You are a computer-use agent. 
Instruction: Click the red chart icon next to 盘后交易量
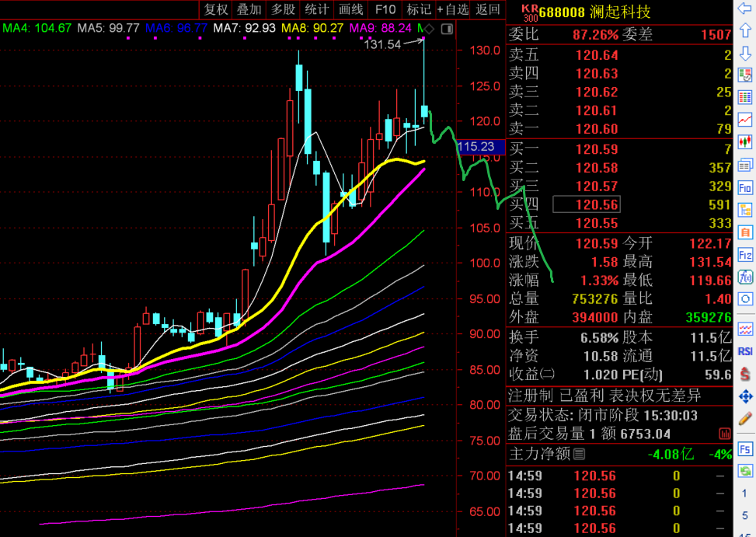pyautogui.click(x=725, y=434)
